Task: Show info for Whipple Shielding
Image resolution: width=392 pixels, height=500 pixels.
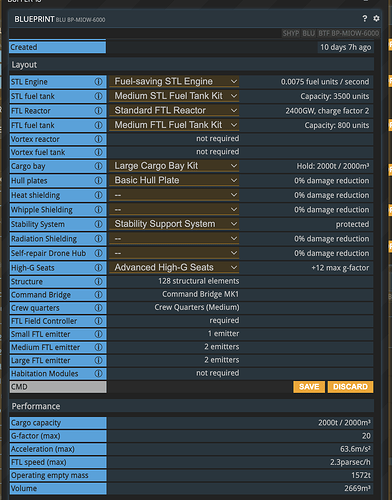Action: click(x=98, y=210)
